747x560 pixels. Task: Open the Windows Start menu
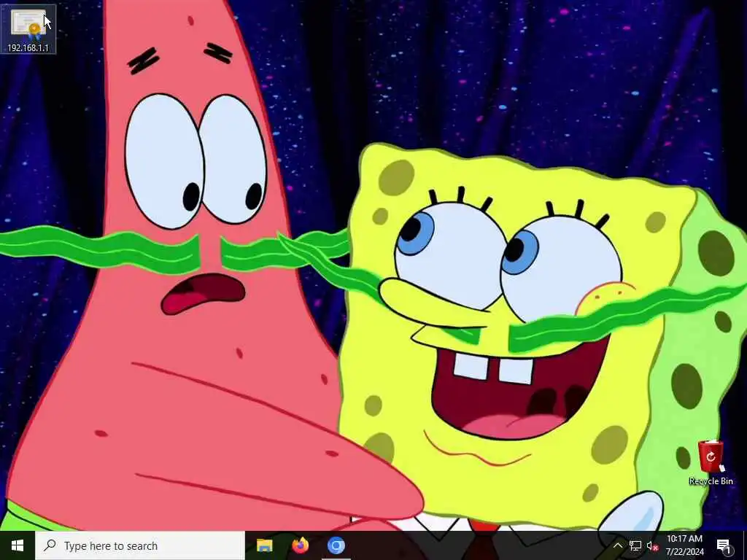pyautogui.click(x=18, y=545)
